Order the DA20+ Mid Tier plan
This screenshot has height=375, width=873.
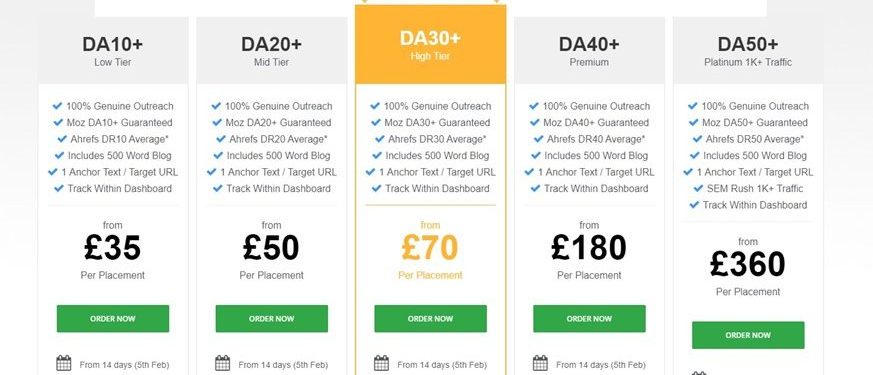[x=272, y=319]
